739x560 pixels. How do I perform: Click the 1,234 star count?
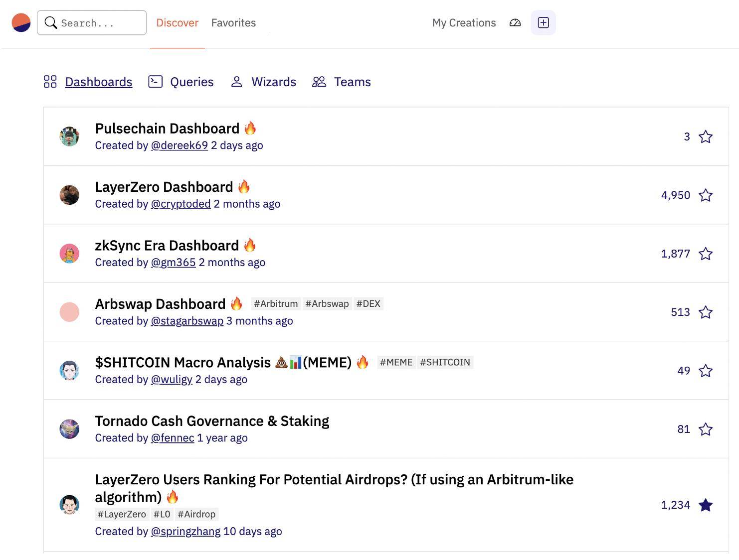click(676, 505)
